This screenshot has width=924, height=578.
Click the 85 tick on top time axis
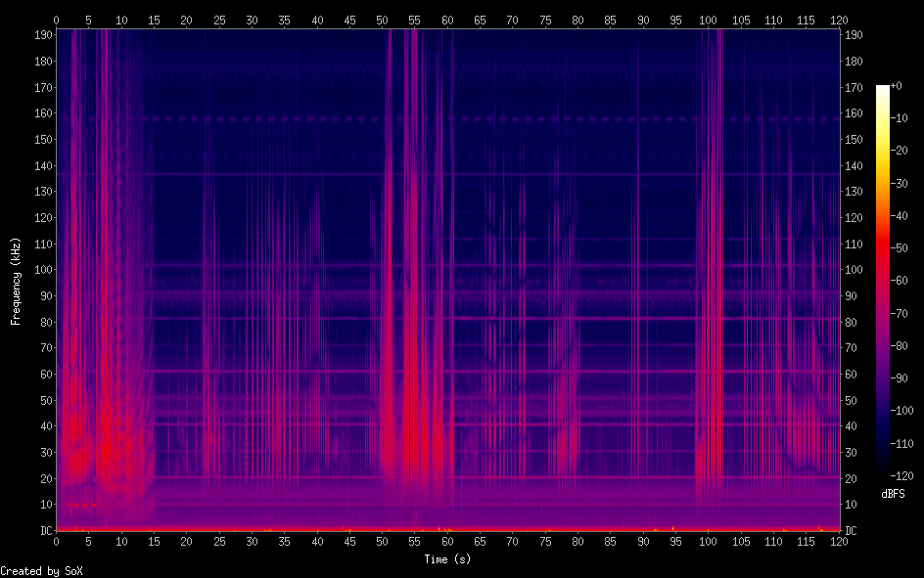(x=610, y=20)
